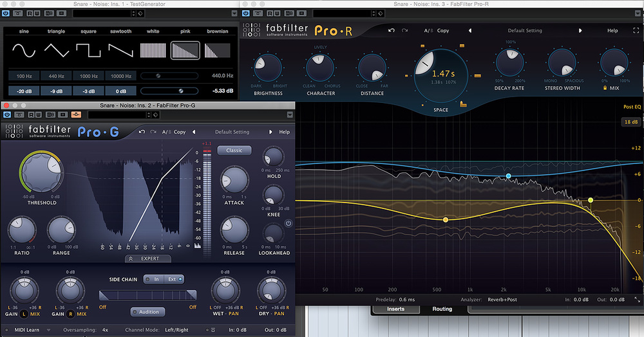This screenshot has height=337, width=644.
Task: Go to previous preset in Pro-G
Action: pyautogui.click(x=194, y=132)
